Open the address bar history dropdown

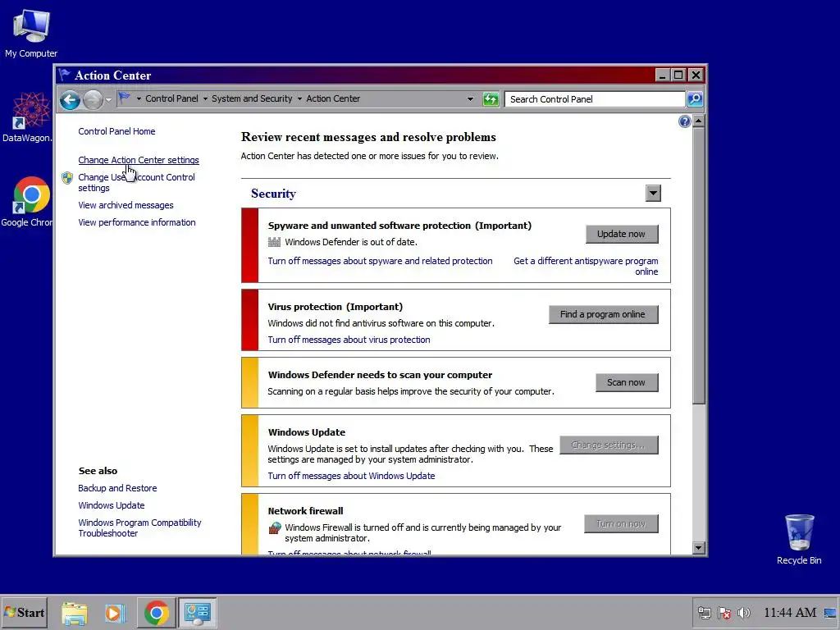pyautogui.click(x=470, y=99)
